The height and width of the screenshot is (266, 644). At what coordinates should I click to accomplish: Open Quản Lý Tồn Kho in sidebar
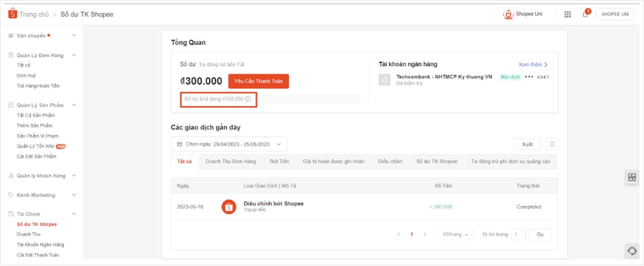pyautogui.click(x=35, y=146)
